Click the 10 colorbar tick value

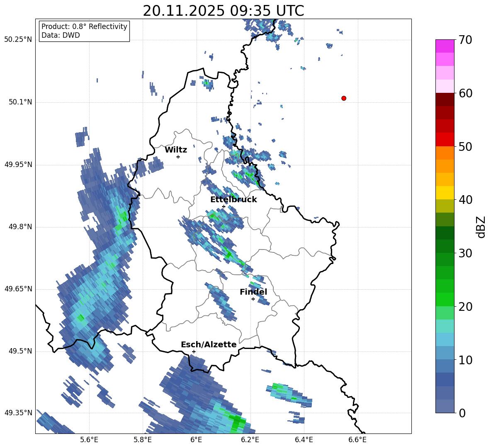[466, 360]
